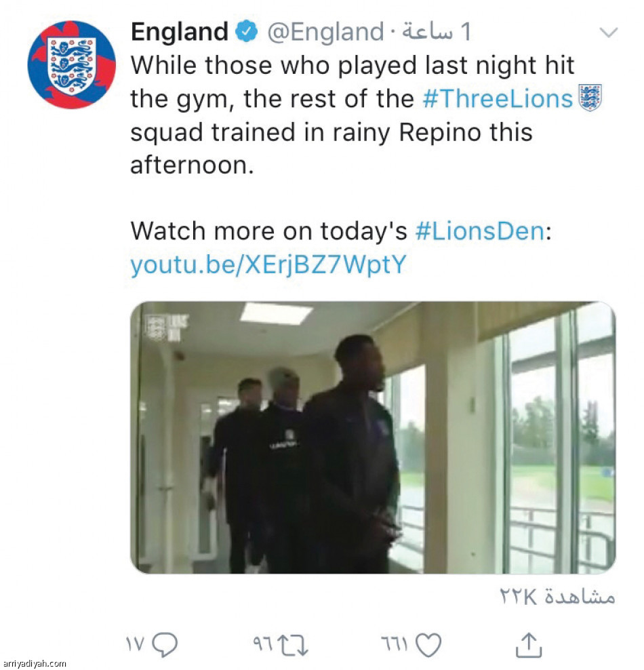Like the tweet with heart icon
Image resolution: width=644 pixels, height=670 pixels.
click(428, 645)
